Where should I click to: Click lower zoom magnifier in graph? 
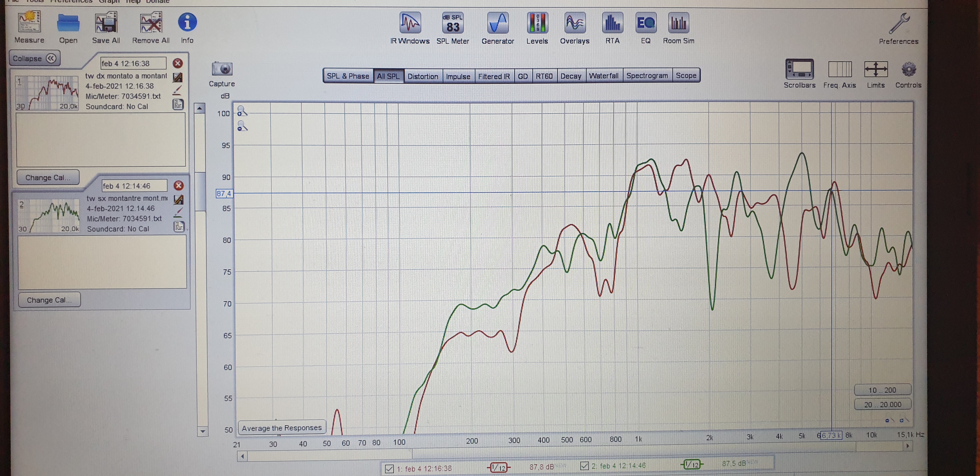[242, 126]
